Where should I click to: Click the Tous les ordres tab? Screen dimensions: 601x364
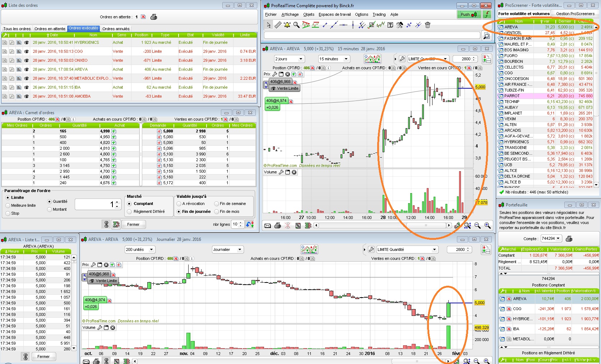tap(17, 29)
